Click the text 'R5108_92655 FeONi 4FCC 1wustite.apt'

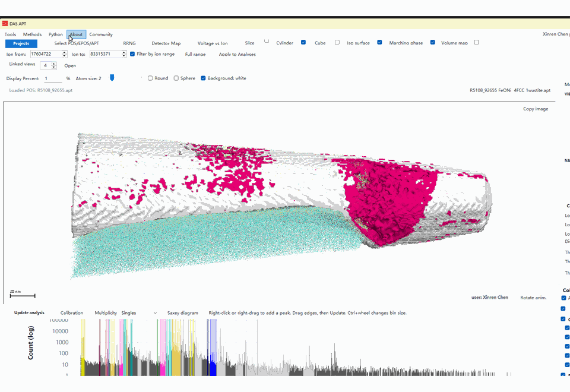[510, 90]
